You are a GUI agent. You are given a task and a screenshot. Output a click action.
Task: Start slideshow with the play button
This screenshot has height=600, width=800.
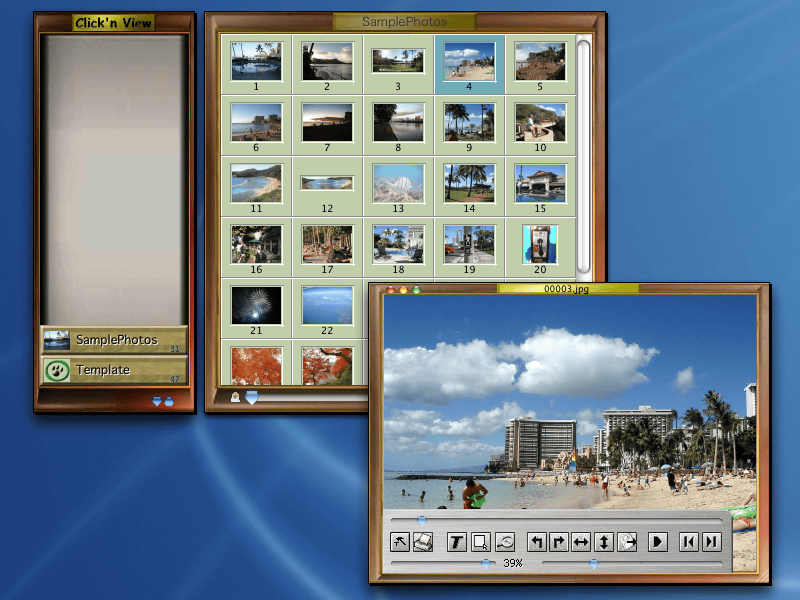click(x=658, y=542)
